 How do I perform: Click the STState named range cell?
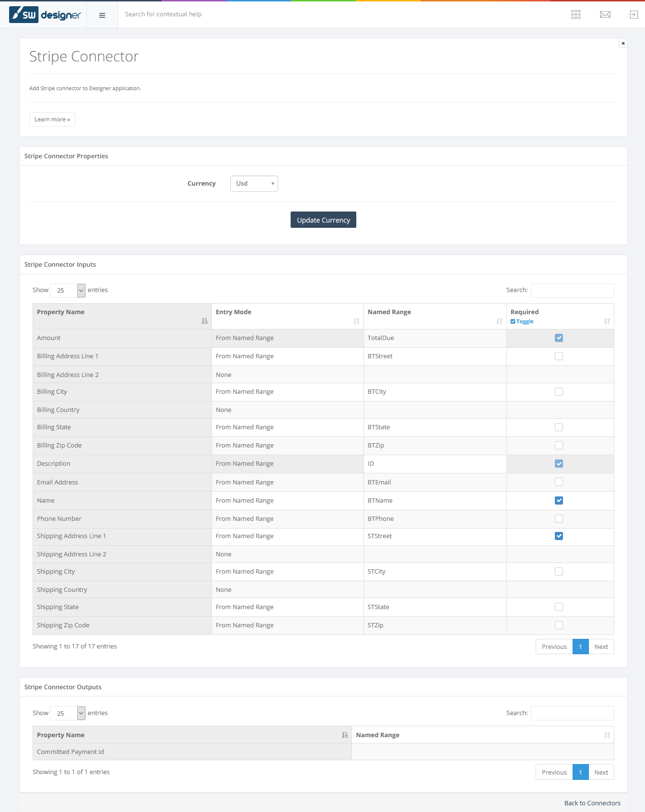[435, 607]
